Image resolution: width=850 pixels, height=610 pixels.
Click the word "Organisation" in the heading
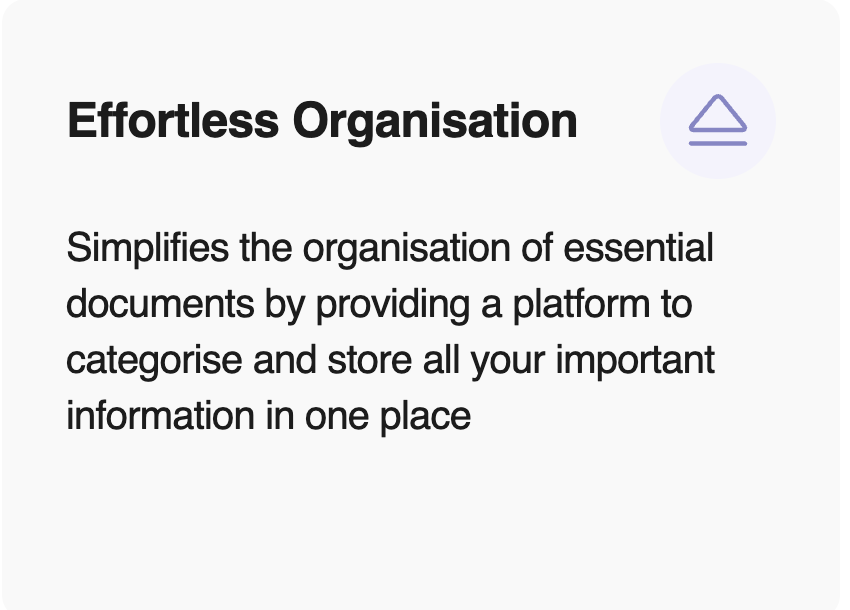pos(435,121)
